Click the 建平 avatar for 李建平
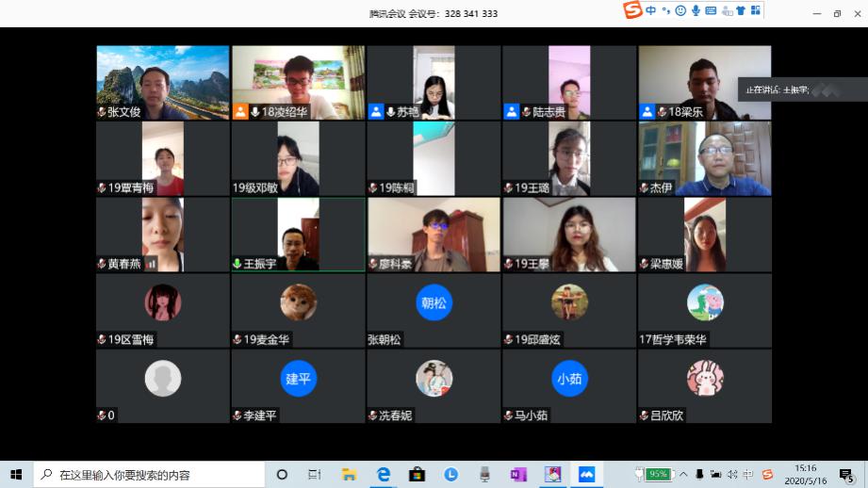The image size is (868, 488). [298, 379]
